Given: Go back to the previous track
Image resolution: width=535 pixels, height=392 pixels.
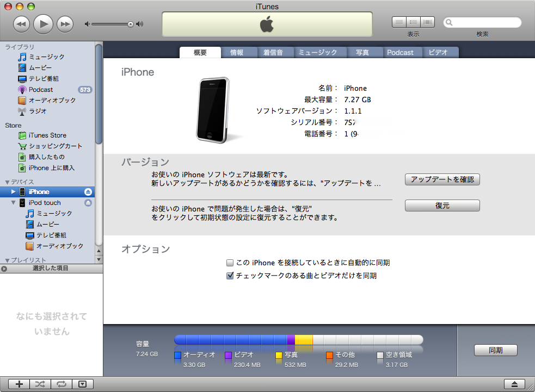Looking at the screenshot, I should pyautogui.click(x=21, y=24).
